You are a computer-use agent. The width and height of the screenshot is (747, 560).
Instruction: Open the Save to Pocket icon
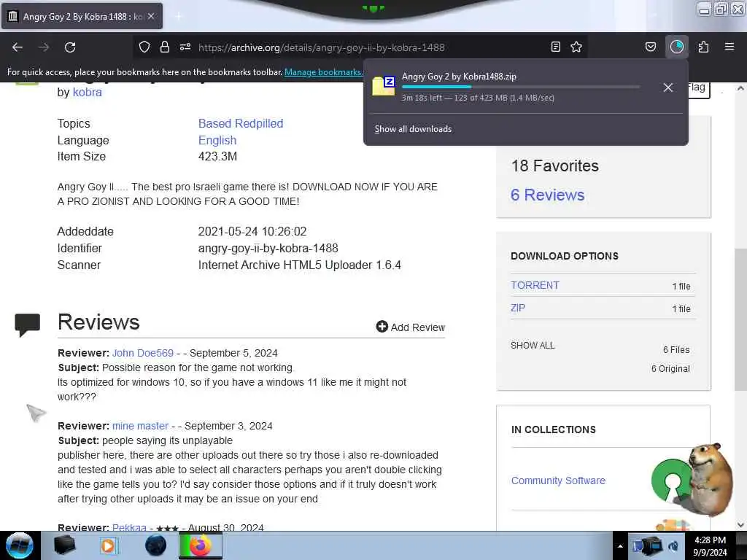coord(650,47)
